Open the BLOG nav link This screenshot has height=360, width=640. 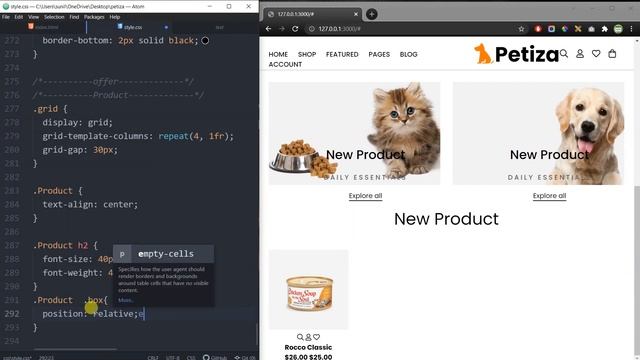coord(409,54)
